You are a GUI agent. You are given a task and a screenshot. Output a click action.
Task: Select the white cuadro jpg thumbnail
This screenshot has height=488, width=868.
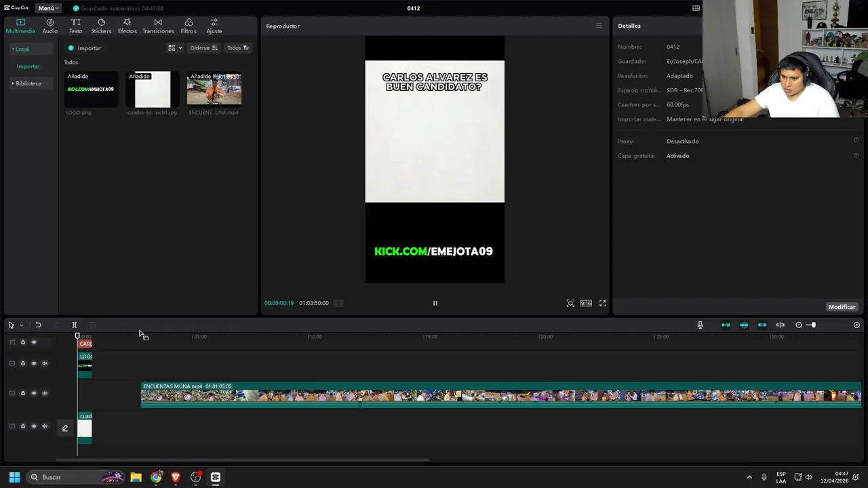tap(153, 89)
